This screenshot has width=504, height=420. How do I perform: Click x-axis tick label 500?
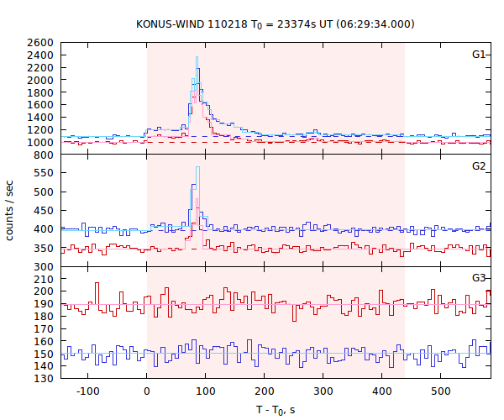[441, 391]
